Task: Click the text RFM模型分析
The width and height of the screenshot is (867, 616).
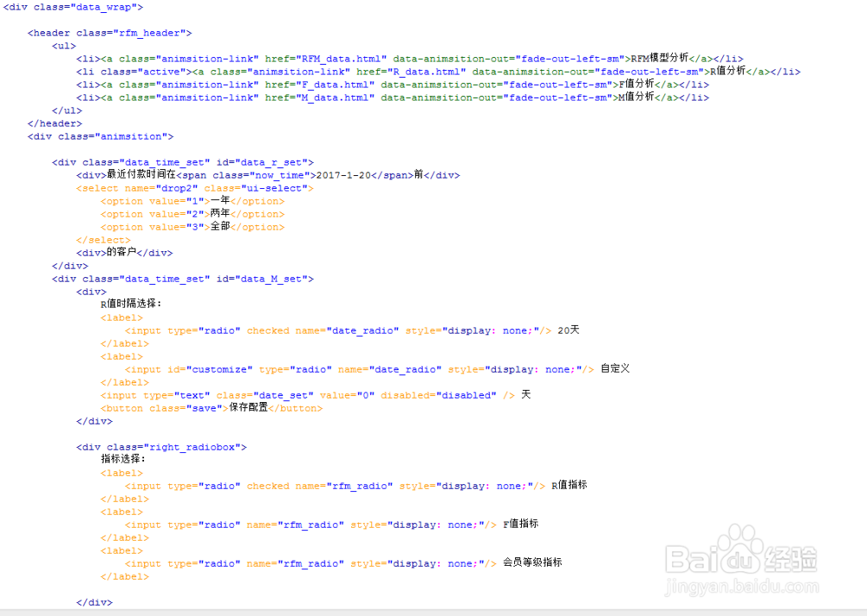Action: (x=660, y=58)
